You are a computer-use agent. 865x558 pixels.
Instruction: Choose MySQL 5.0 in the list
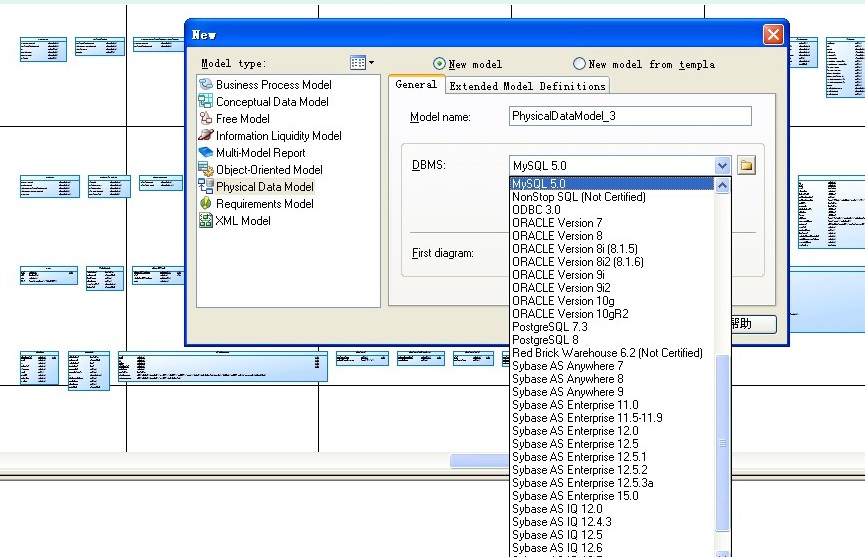pos(612,184)
